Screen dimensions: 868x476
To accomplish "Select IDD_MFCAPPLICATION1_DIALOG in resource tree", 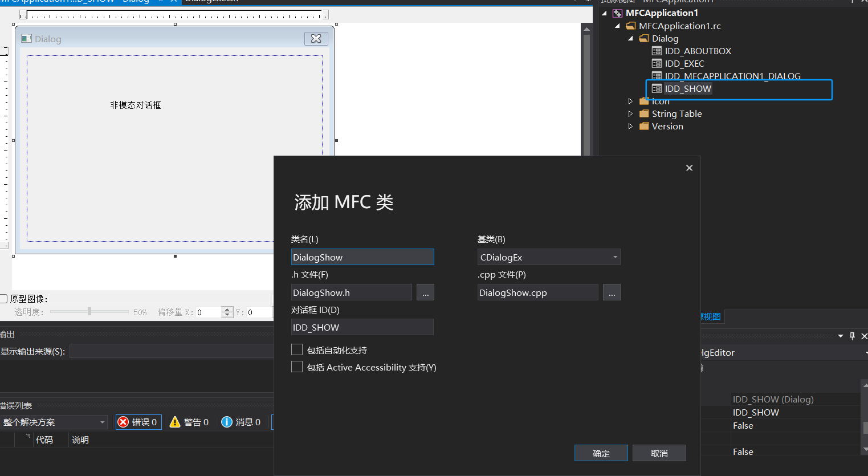I will (x=732, y=76).
